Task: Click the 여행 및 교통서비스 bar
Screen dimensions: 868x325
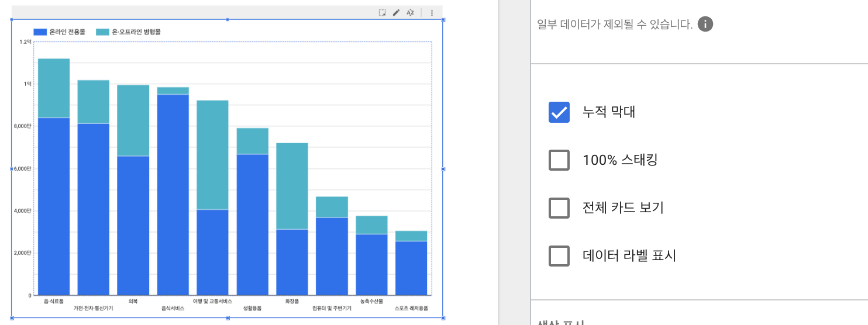Action: coord(212,198)
